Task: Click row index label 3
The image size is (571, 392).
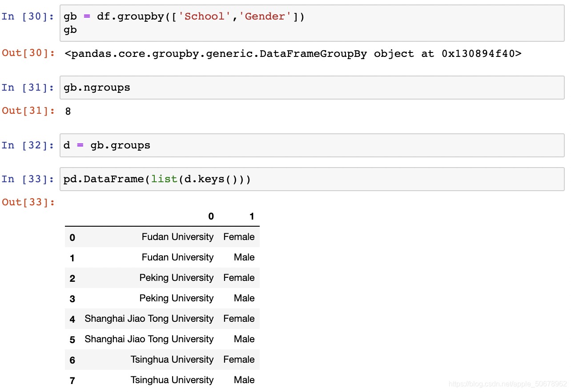Action: click(x=72, y=299)
